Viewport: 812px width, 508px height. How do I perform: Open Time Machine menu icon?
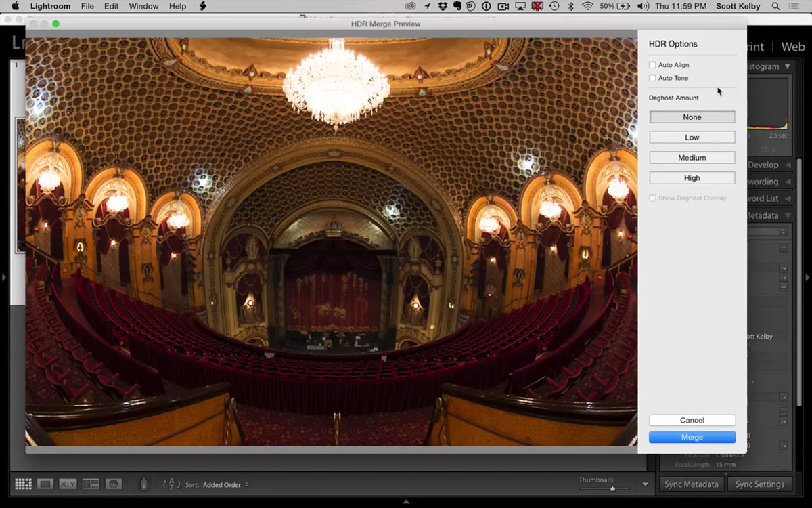pos(554,6)
